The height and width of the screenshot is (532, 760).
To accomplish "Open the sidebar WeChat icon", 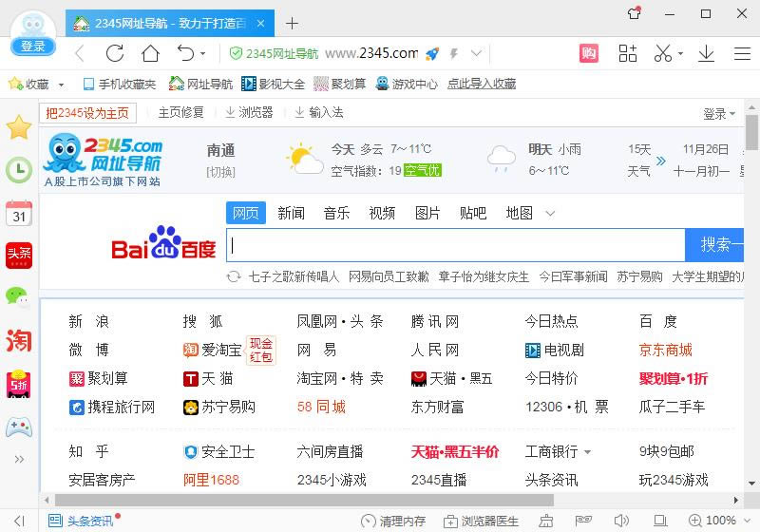I will (17, 296).
